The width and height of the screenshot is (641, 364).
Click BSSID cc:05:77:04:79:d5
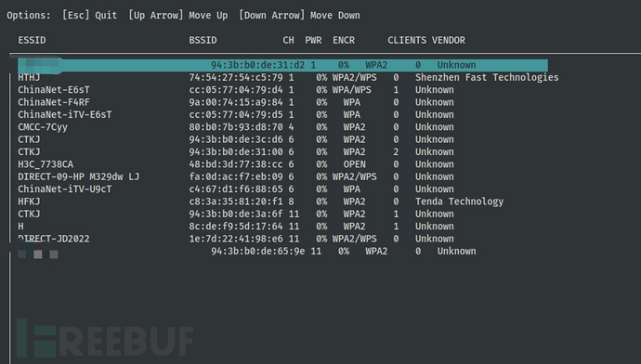click(236, 114)
